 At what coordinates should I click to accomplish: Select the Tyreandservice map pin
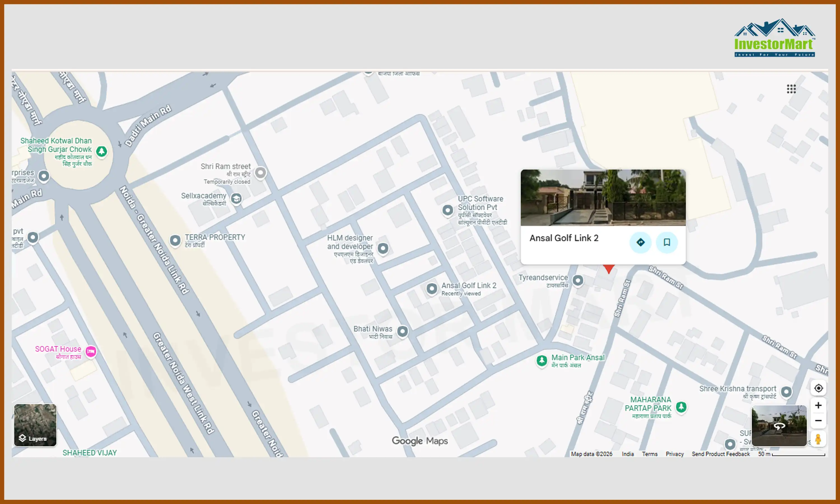pos(578,280)
